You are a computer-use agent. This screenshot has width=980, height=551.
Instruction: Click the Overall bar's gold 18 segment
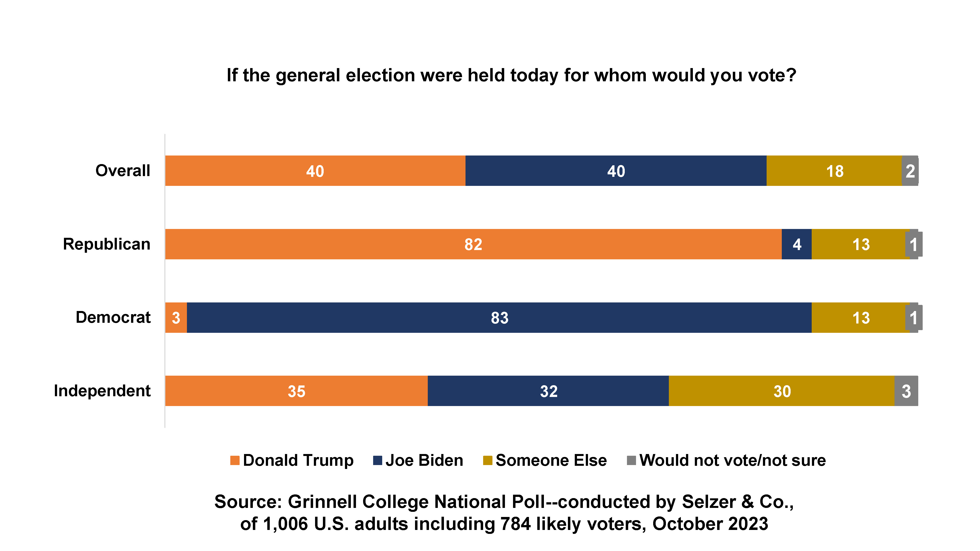pyautogui.click(x=834, y=171)
